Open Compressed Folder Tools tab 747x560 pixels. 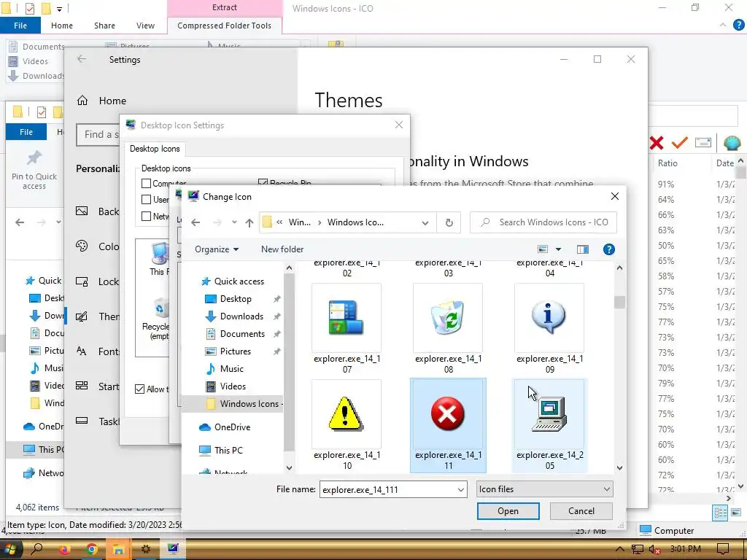[225, 26]
